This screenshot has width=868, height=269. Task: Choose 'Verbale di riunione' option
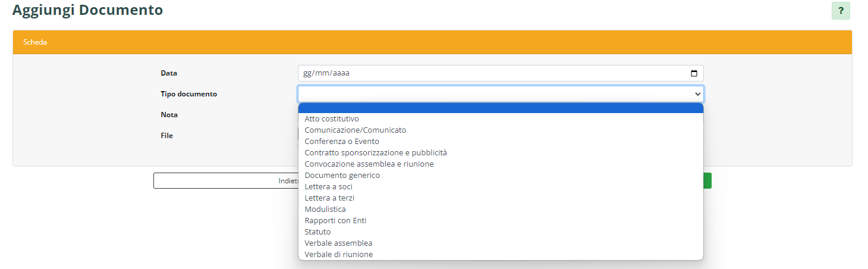point(338,255)
